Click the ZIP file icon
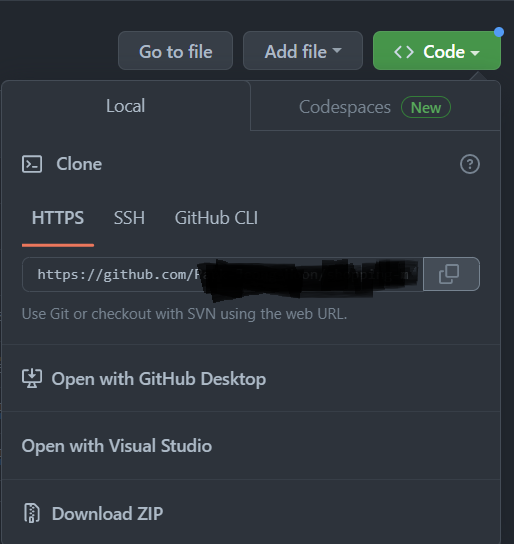 (32, 513)
